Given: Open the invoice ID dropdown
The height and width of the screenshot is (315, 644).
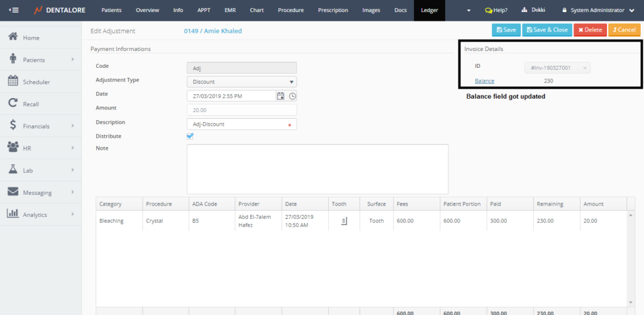Looking at the screenshot, I should coord(557,68).
